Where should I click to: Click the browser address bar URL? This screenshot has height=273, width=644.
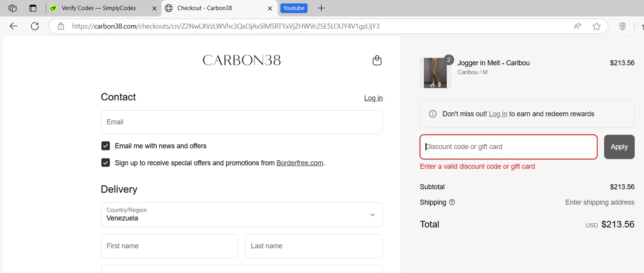point(226,26)
